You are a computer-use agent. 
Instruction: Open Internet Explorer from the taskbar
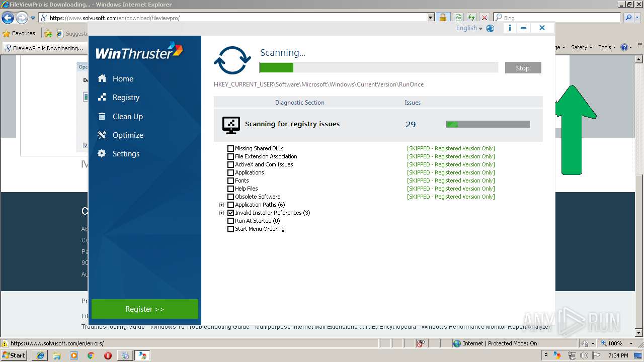click(x=40, y=355)
